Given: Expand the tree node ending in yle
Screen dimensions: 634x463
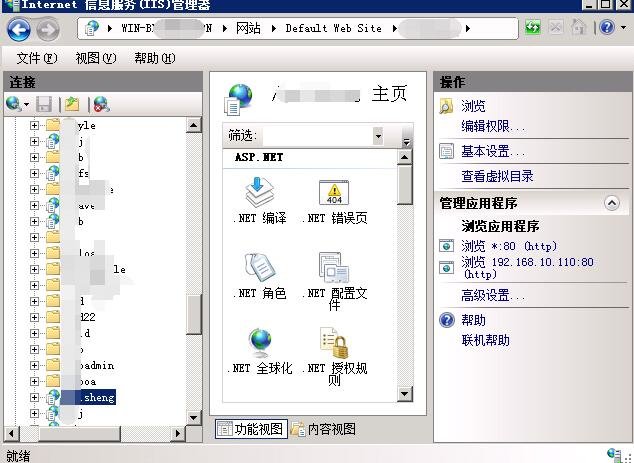Looking at the screenshot, I should click(34, 125).
